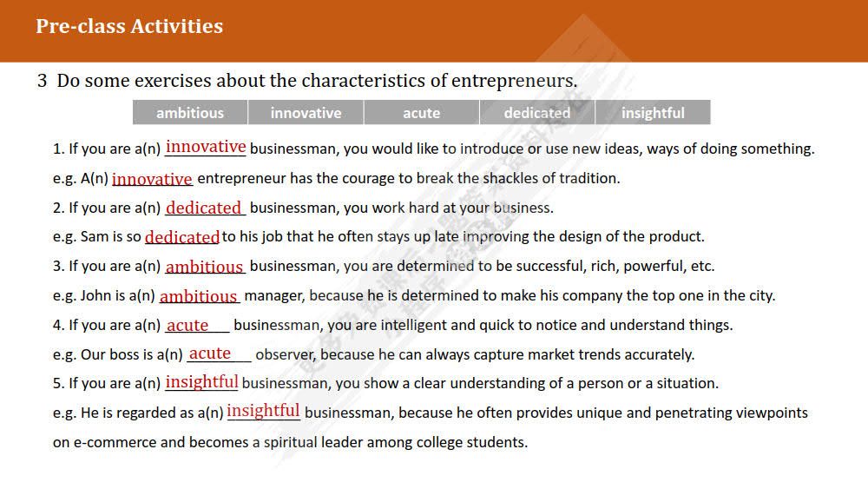Click the "ambitious" word bank cell
This screenshot has width=868, height=489.
tap(190, 113)
